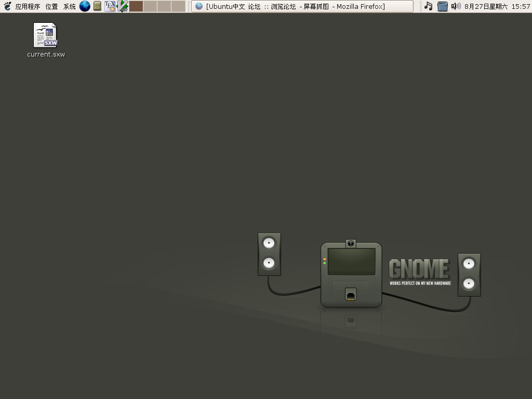Open the 应用程序 (Applications) menu
This screenshot has height=399, width=532.
click(x=28, y=6)
